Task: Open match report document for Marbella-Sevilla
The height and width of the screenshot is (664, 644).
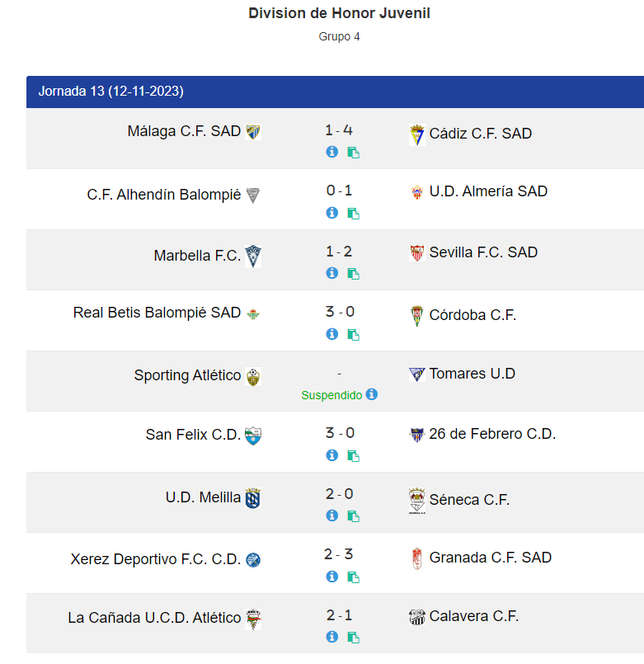Action: tap(353, 274)
